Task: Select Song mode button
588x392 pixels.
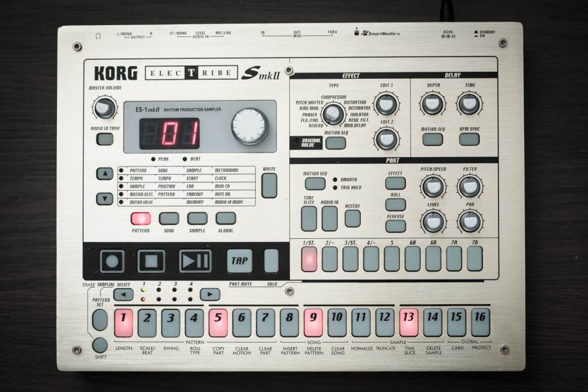Action: [169, 218]
